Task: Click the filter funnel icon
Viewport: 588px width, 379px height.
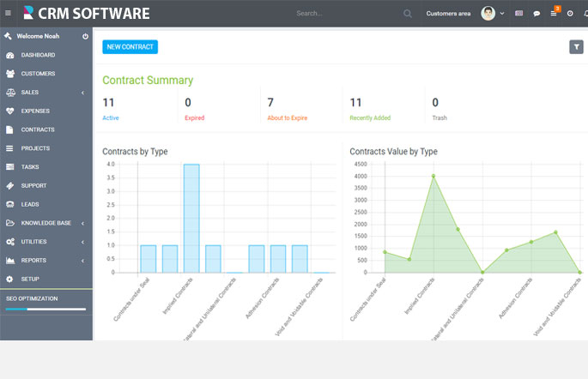Action: [576, 47]
